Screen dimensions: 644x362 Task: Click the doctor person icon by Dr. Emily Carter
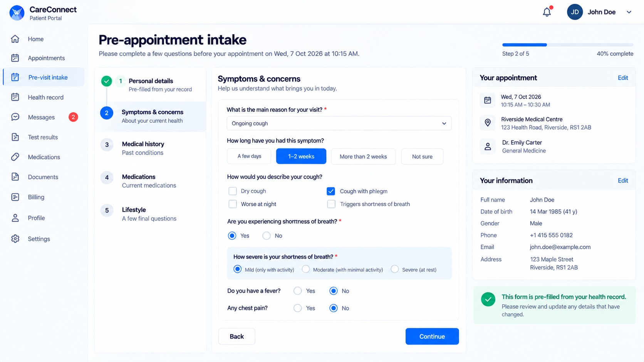click(x=488, y=146)
